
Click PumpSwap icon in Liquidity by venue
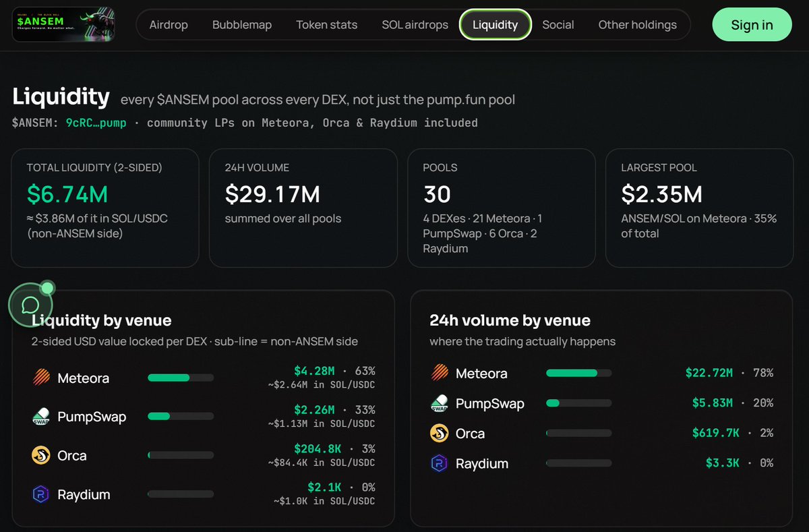coord(42,417)
